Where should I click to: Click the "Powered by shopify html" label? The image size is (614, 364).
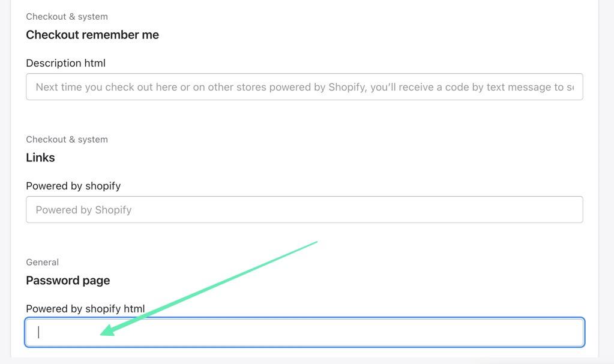(85, 309)
